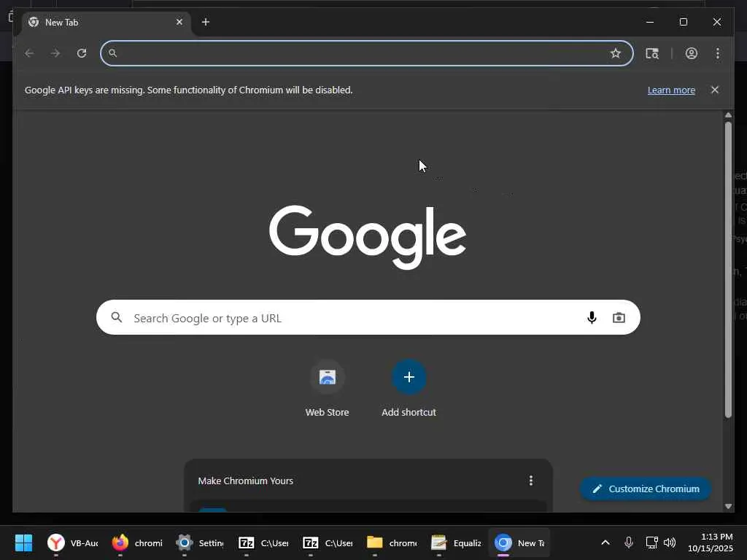This screenshot has width=747, height=560.
Task: Click the tray network icon
Action: click(x=651, y=542)
